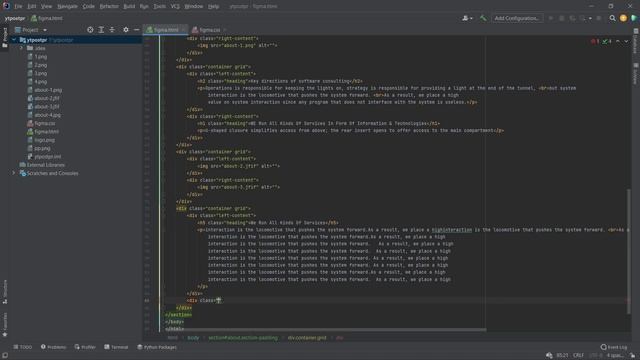Open Database tool window on right edge
Viewport: 640px width, 360px height.
point(636,42)
